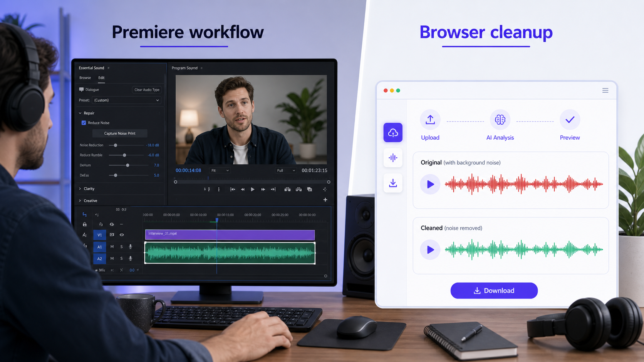Toggle the eye icon in timeline header row

(112, 224)
